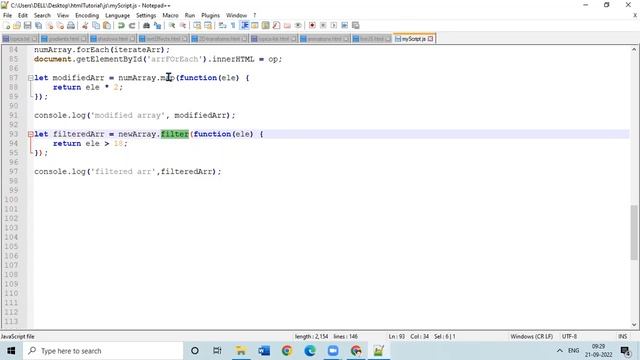
Task: Toggle the highlighted indent guide icon
Action: point(244,25)
